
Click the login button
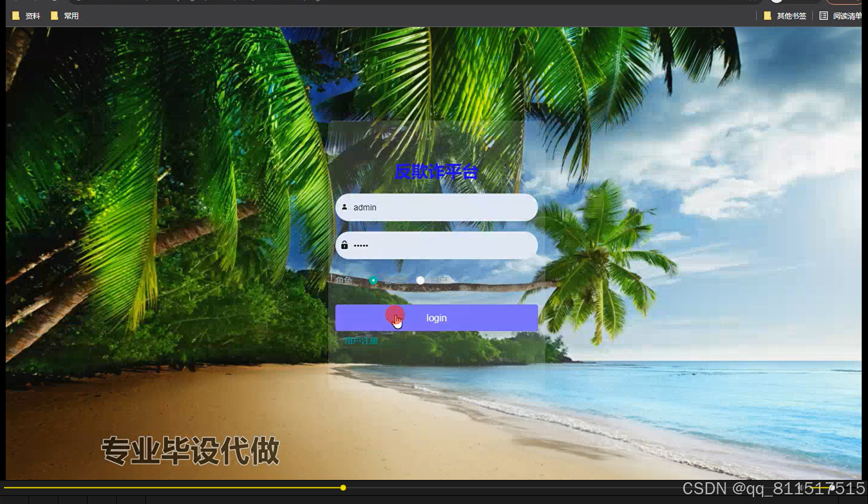point(436,318)
